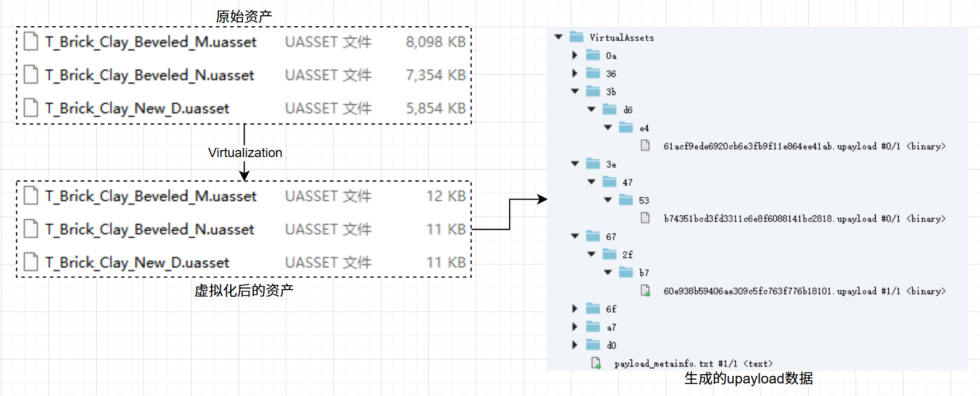Collapse the 3e folder arrow
Screen dimensions: 980x396
(575, 164)
